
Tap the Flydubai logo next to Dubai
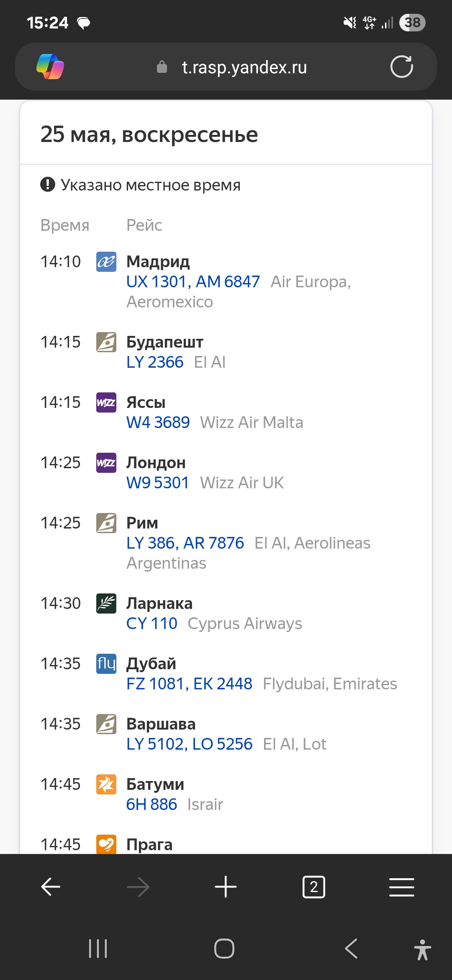106,664
